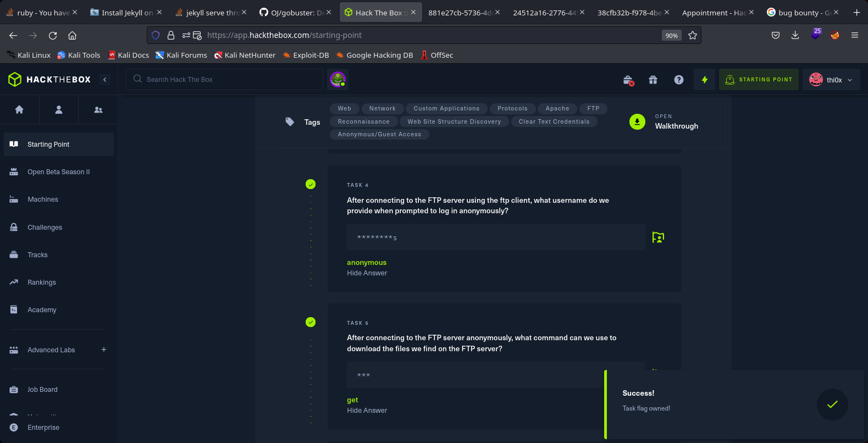Image resolution: width=868 pixels, height=443 pixels.
Task: Open the Home icon in sidebar
Action: pos(19,109)
